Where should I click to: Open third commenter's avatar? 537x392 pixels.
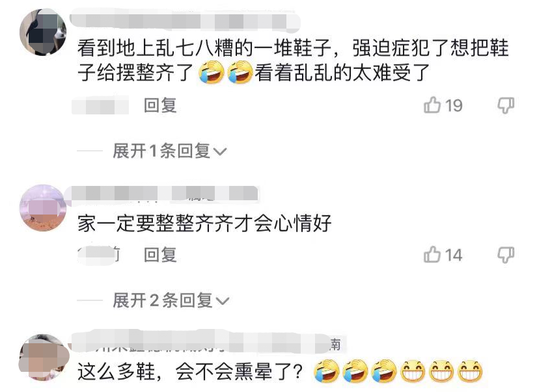click(x=43, y=358)
